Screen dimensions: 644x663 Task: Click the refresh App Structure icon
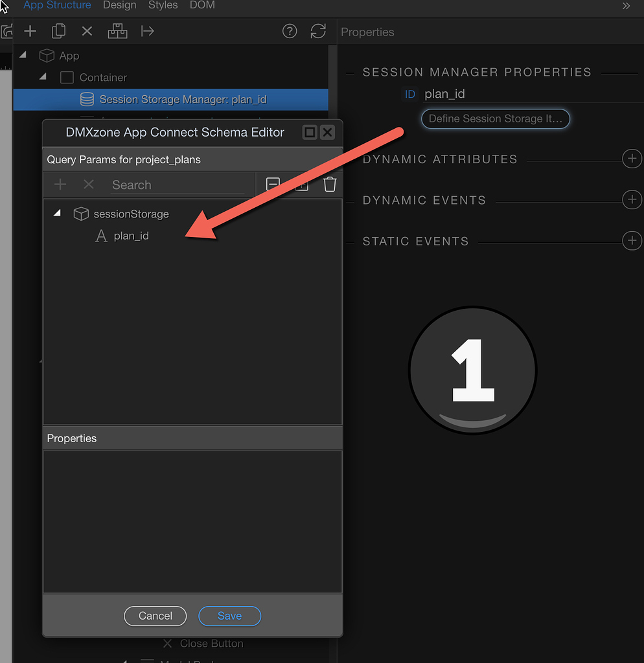318,31
